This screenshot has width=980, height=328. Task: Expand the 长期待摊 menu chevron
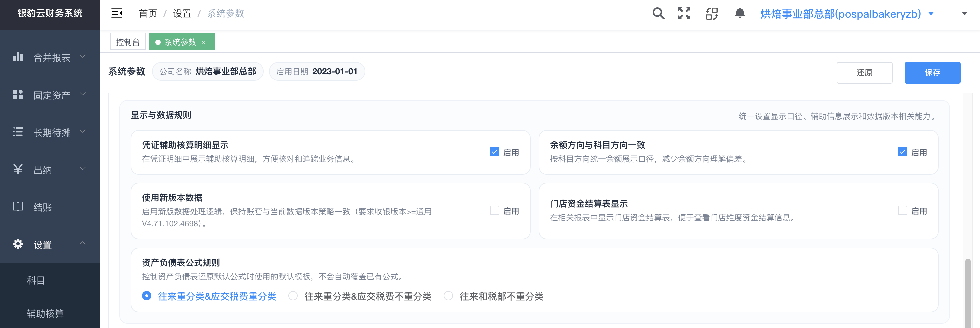tap(82, 131)
